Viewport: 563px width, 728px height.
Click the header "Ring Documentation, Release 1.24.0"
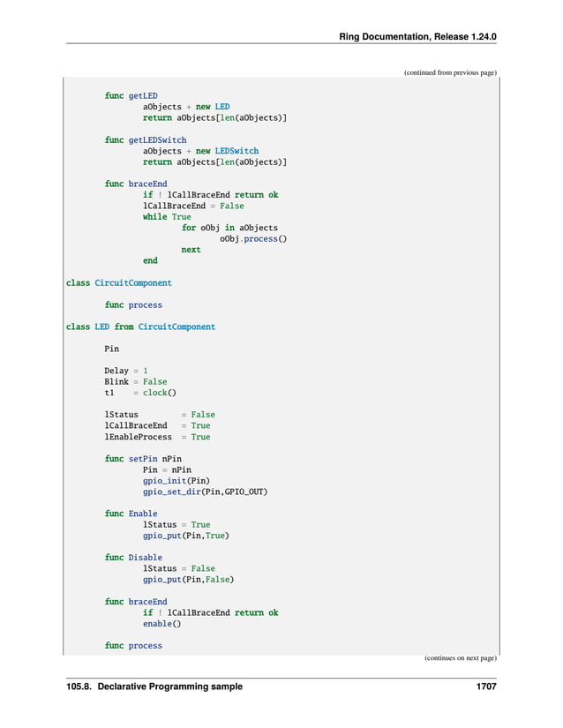click(x=417, y=37)
